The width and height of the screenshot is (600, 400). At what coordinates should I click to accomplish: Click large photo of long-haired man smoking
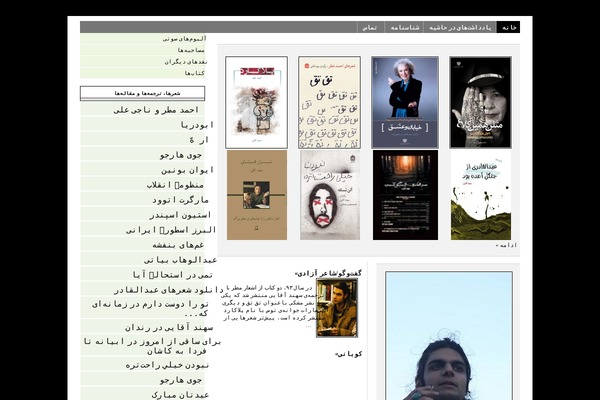tap(449, 336)
